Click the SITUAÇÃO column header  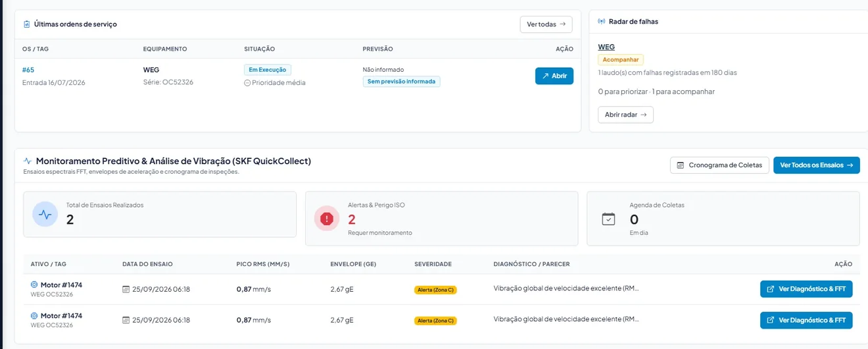click(x=259, y=49)
